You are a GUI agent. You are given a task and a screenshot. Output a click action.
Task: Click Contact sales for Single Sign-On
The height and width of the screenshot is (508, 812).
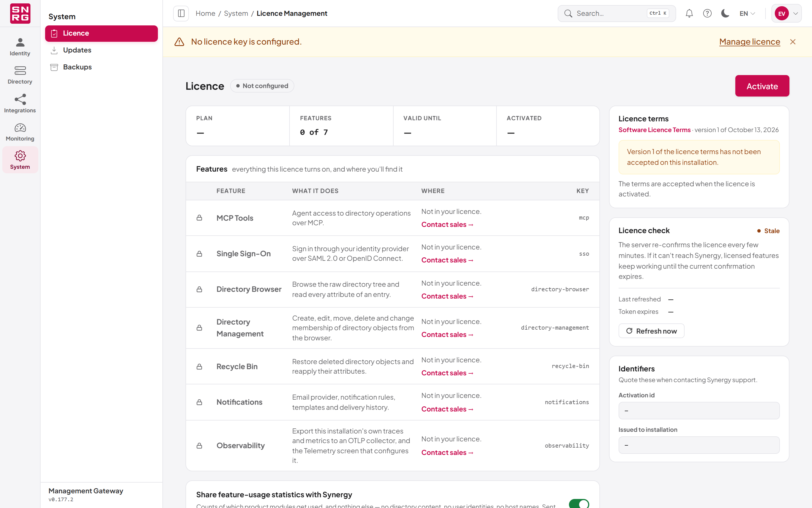pyautogui.click(x=447, y=260)
